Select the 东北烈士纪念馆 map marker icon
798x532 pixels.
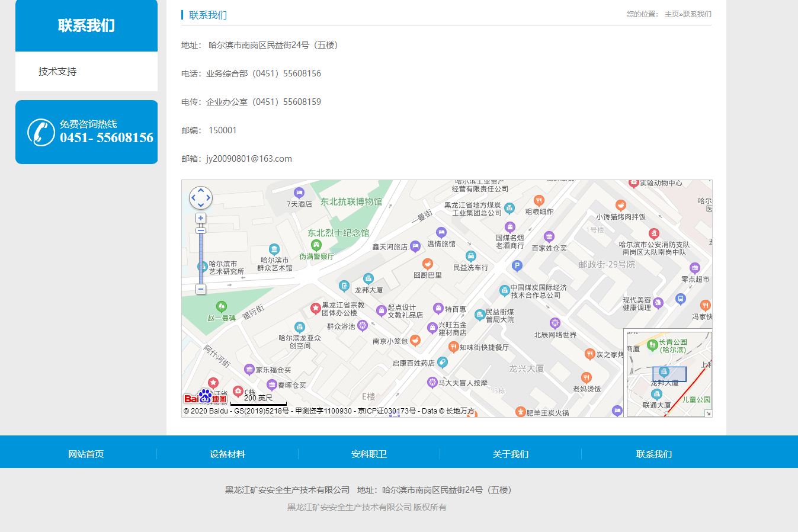pos(316,245)
